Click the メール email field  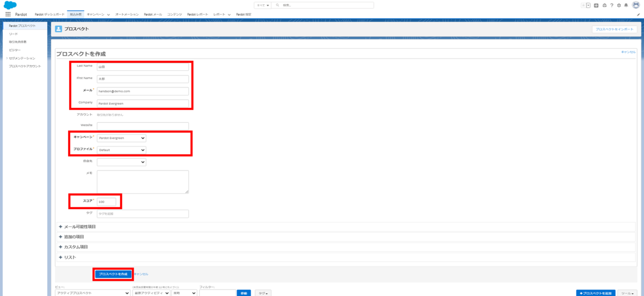(143, 91)
